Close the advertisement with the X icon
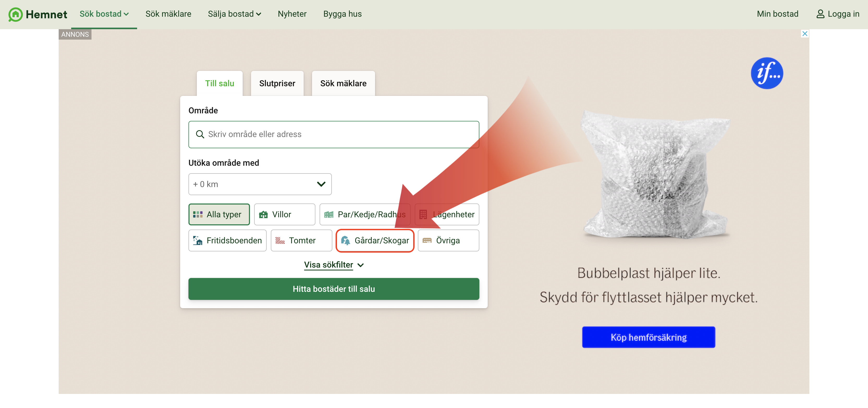 (805, 34)
